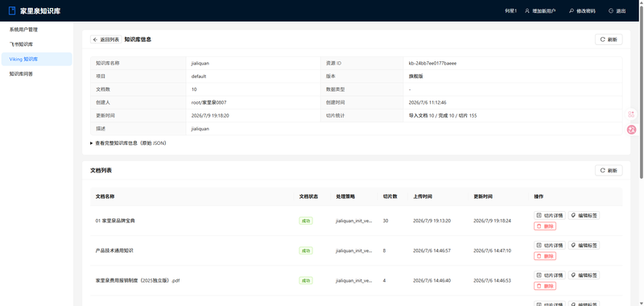Click project value default

199,76
